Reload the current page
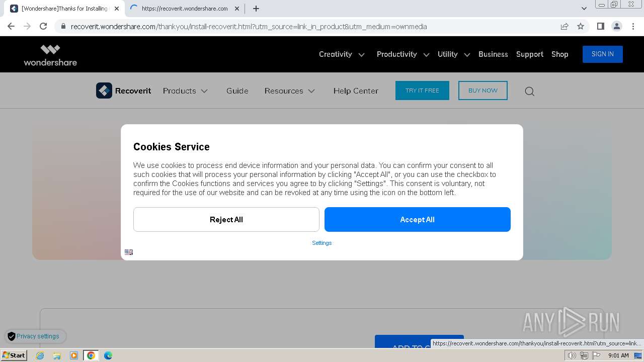644x362 pixels. 43,26
